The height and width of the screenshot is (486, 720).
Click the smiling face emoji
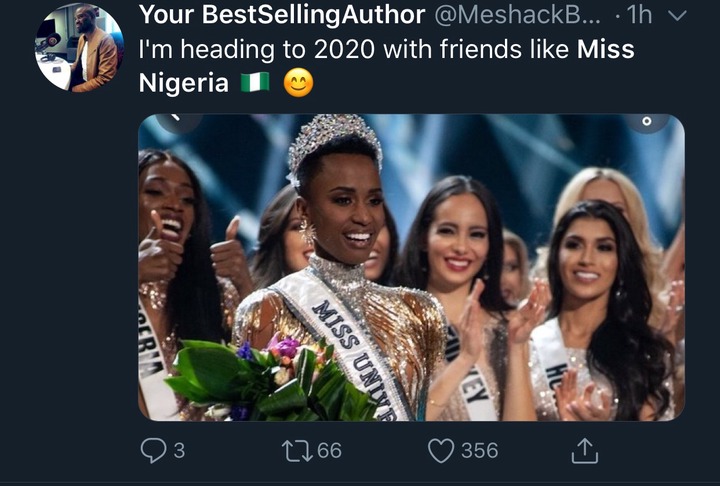[x=298, y=84]
